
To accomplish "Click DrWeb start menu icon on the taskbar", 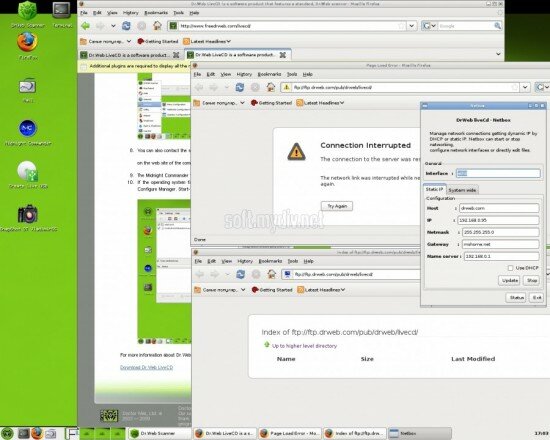I will point(7,434).
